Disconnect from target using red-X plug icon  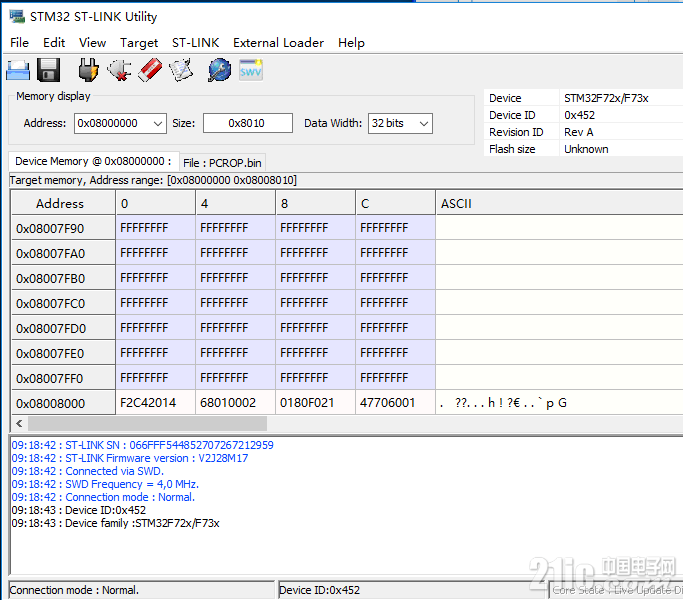(119, 70)
